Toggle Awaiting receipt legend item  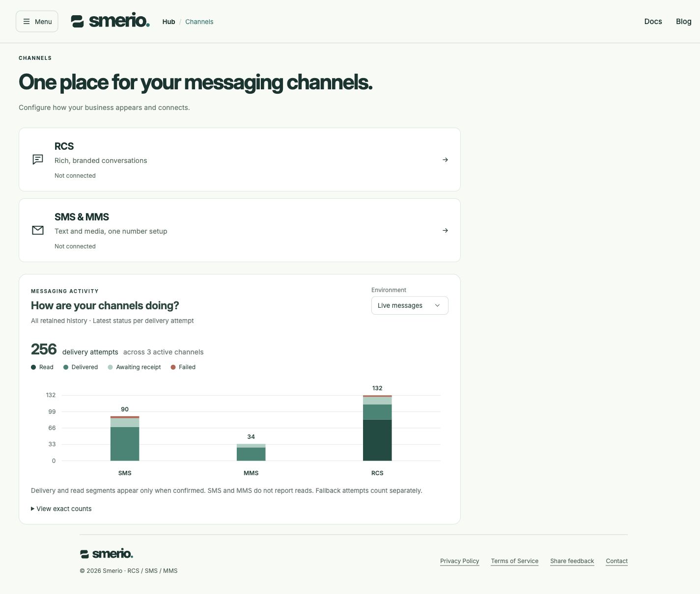point(135,367)
